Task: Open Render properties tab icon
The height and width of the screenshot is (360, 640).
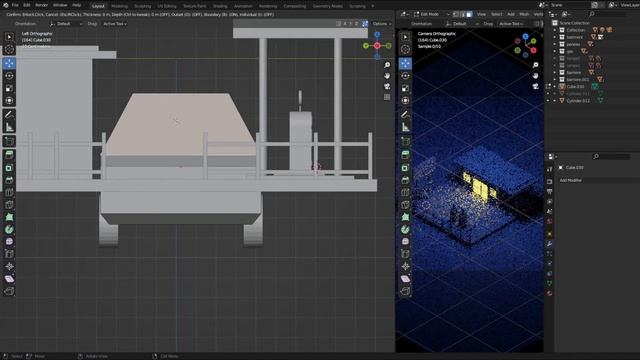Action: (x=550, y=182)
